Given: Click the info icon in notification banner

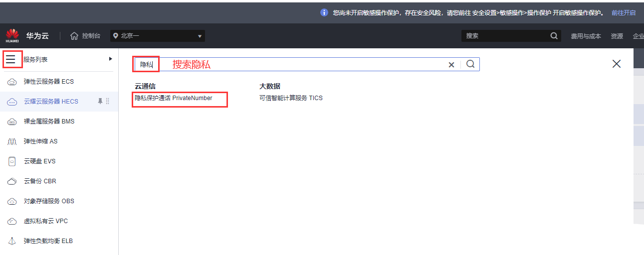Looking at the screenshot, I should point(324,12).
